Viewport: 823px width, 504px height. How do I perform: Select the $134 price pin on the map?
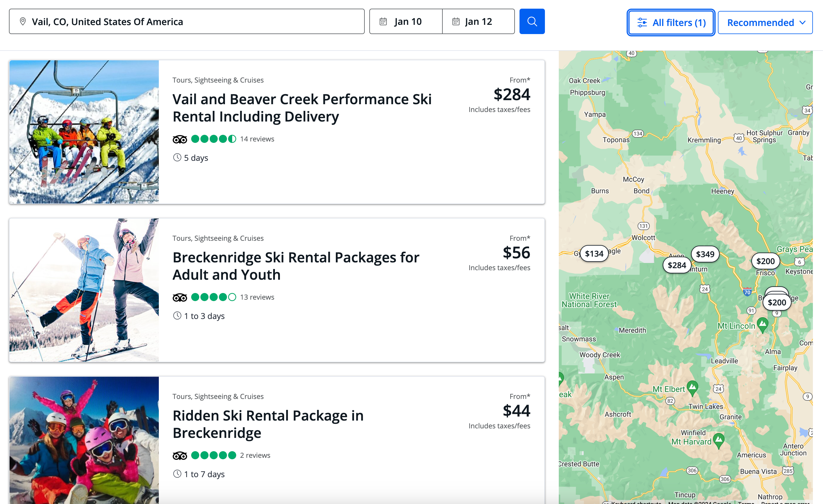[594, 254]
